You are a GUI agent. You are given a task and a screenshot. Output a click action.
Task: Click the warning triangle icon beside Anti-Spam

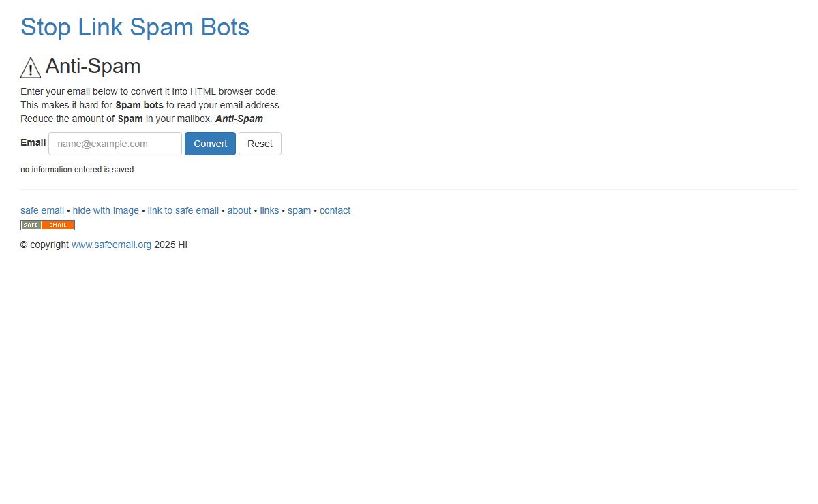[x=31, y=67]
